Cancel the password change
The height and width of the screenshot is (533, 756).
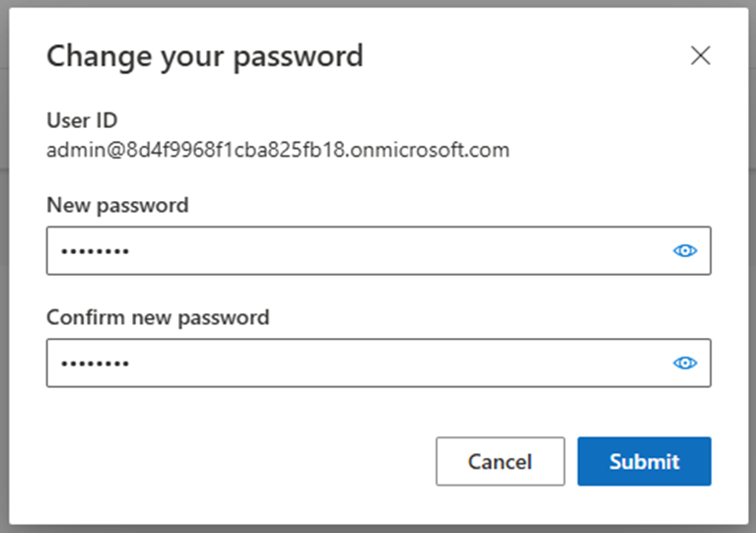(x=500, y=461)
